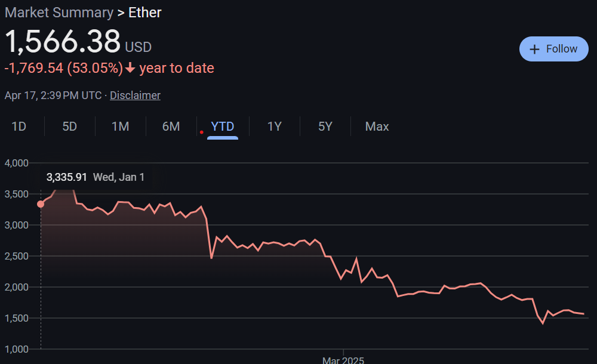
Task: Choose the 1M chart range
Action: point(121,127)
